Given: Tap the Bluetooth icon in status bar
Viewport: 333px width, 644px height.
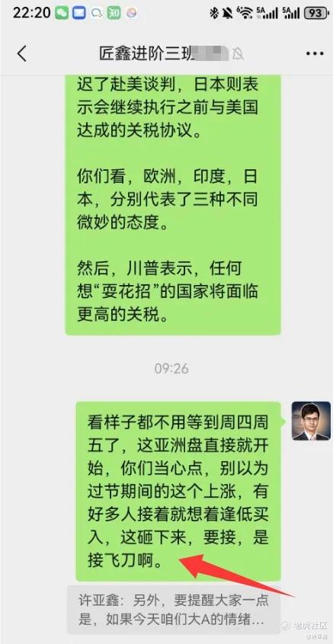Looking at the screenshot, I should pos(213,13).
